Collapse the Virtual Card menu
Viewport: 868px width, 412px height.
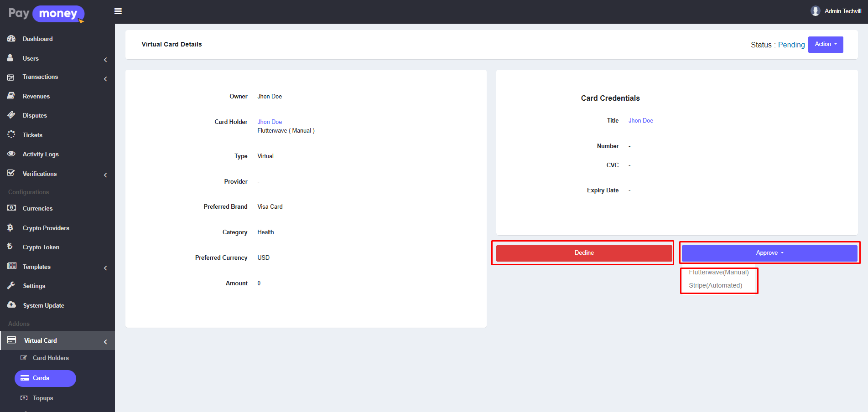(105, 342)
